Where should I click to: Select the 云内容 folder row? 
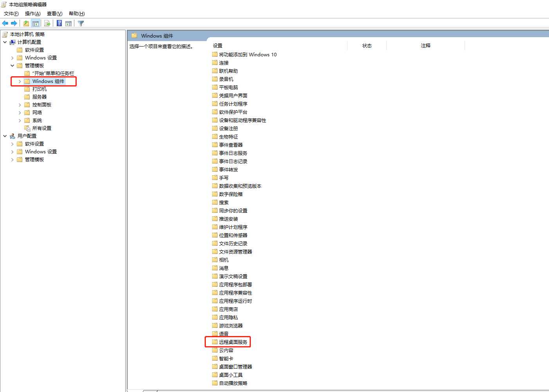(x=223, y=350)
